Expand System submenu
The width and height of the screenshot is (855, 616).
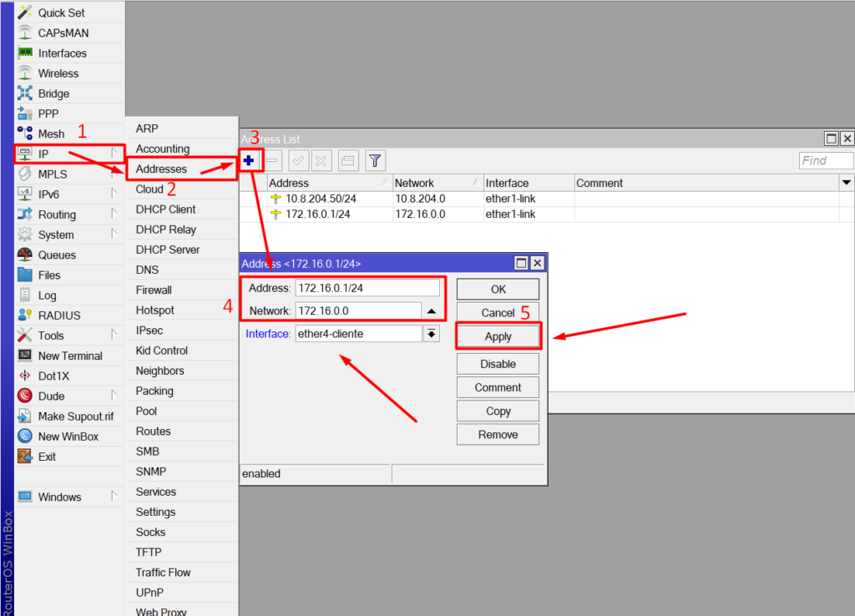[114, 234]
